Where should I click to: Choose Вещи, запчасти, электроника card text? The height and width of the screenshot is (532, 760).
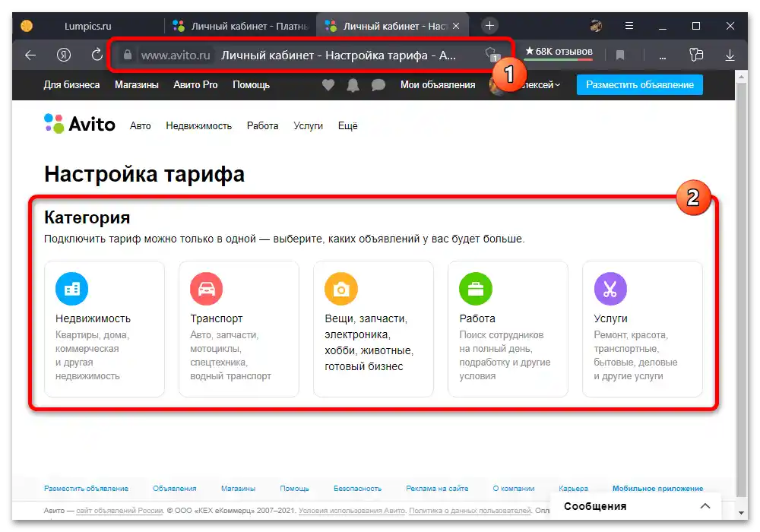tap(369, 343)
